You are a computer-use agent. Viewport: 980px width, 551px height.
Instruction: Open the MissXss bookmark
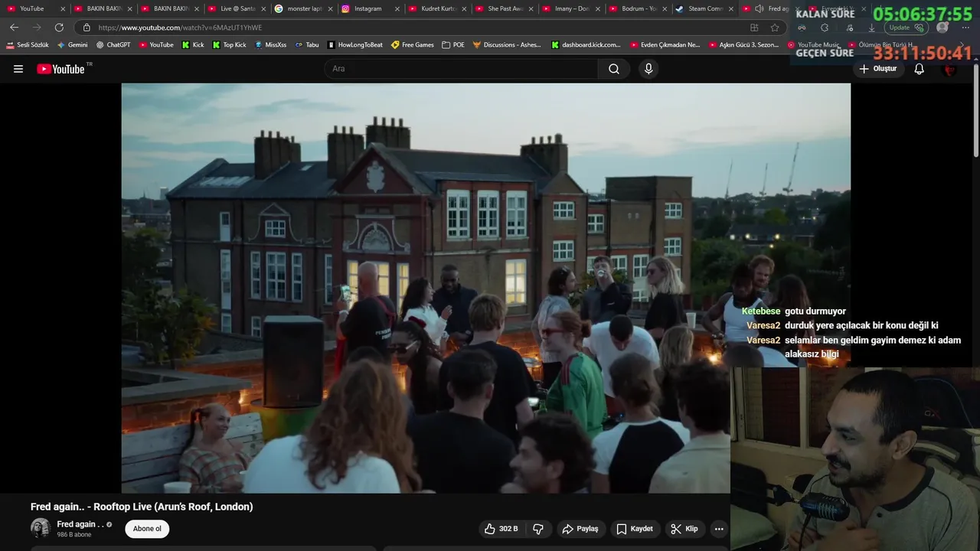point(270,45)
